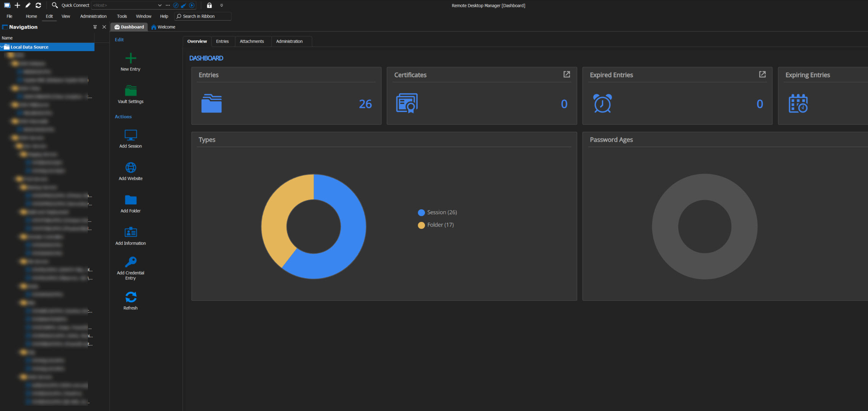Image resolution: width=868 pixels, height=411 pixels.
Task: Open Expired Entries pop-out link
Action: 762,74
